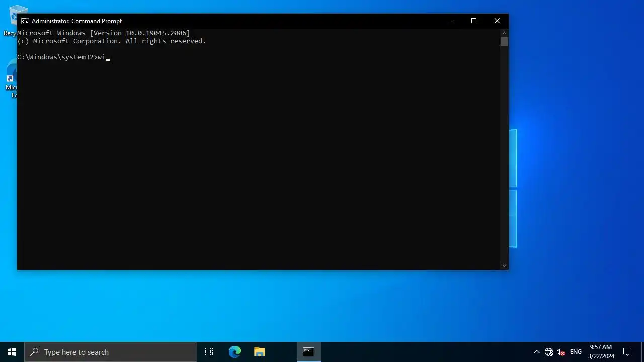644x362 pixels.
Task: Show hidden system tray icons
Action: click(x=536, y=352)
